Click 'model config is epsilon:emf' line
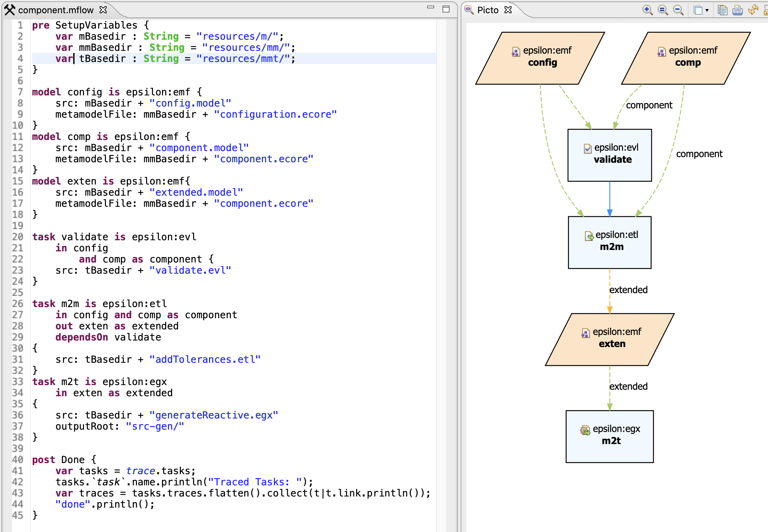The image size is (768, 532). click(x=117, y=92)
